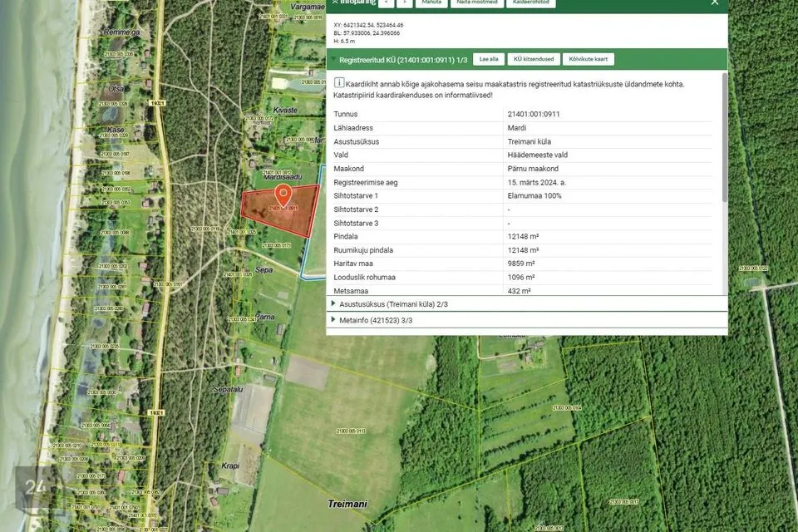Click the Lae alla download button
Image resolution: width=798 pixels, height=532 pixels.
tap(489, 60)
